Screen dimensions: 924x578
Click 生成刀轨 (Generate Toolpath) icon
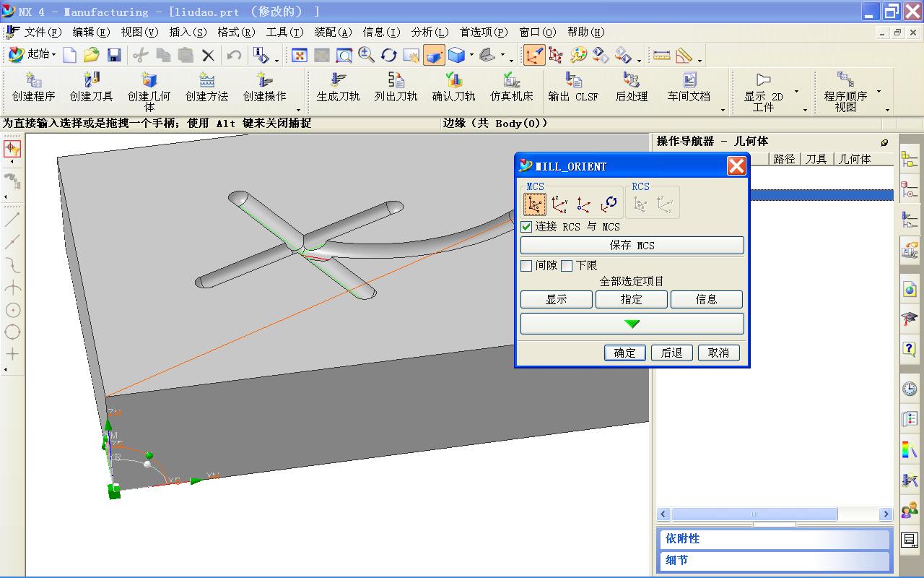pyautogui.click(x=338, y=87)
